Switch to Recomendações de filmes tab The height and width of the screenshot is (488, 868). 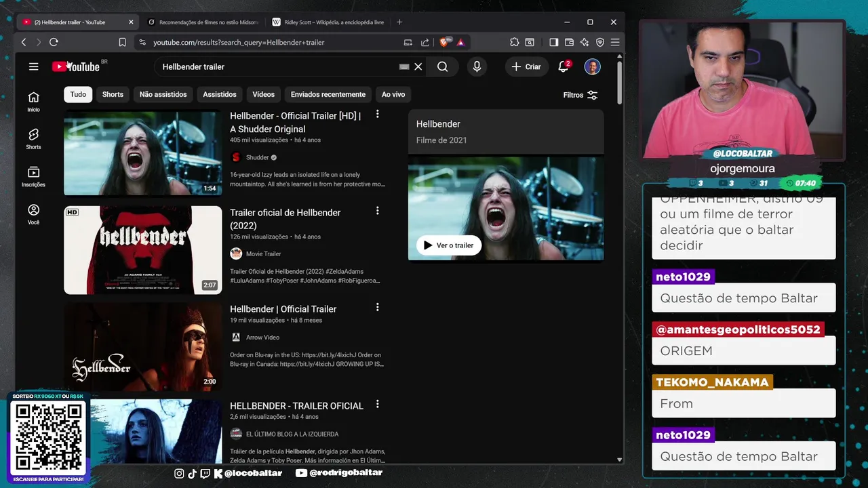pos(203,22)
